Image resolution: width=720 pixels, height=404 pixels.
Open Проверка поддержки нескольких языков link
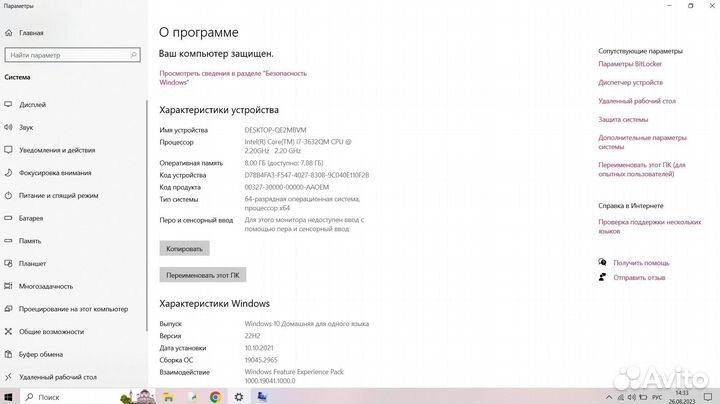tap(650, 227)
